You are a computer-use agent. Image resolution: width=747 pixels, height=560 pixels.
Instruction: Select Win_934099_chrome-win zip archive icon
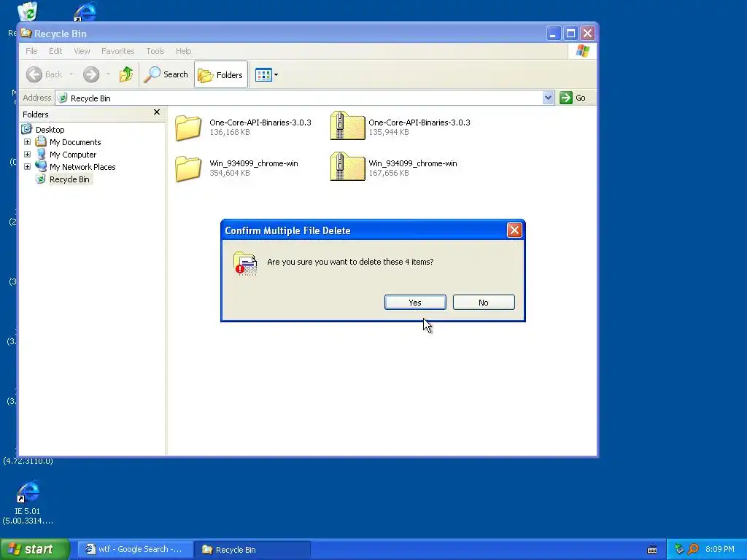coord(348,167)
